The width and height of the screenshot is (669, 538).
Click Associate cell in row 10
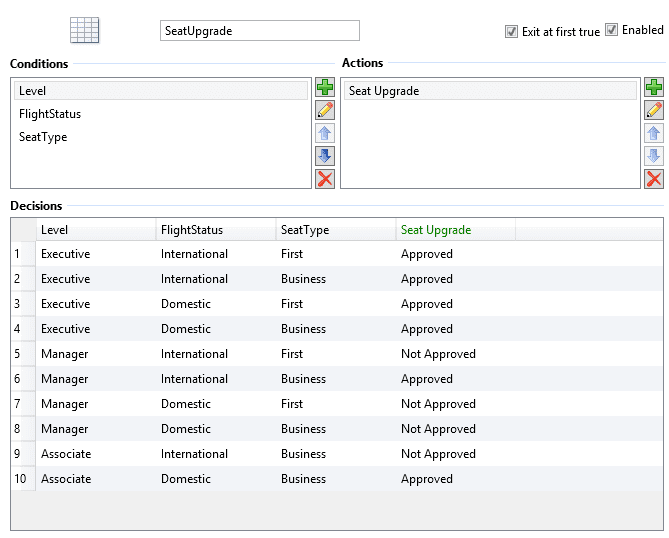pyautogui.click(x=66, y=479)
